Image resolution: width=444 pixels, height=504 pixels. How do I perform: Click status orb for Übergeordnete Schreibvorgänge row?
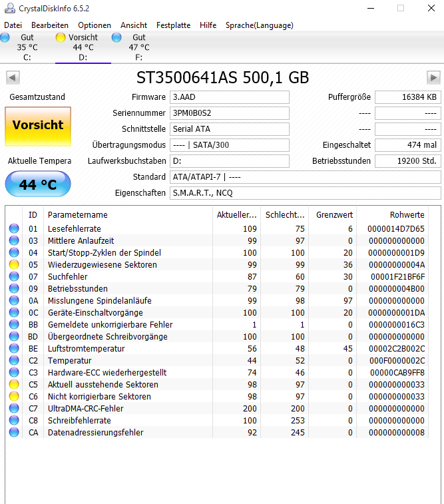[x=14, y=336]
